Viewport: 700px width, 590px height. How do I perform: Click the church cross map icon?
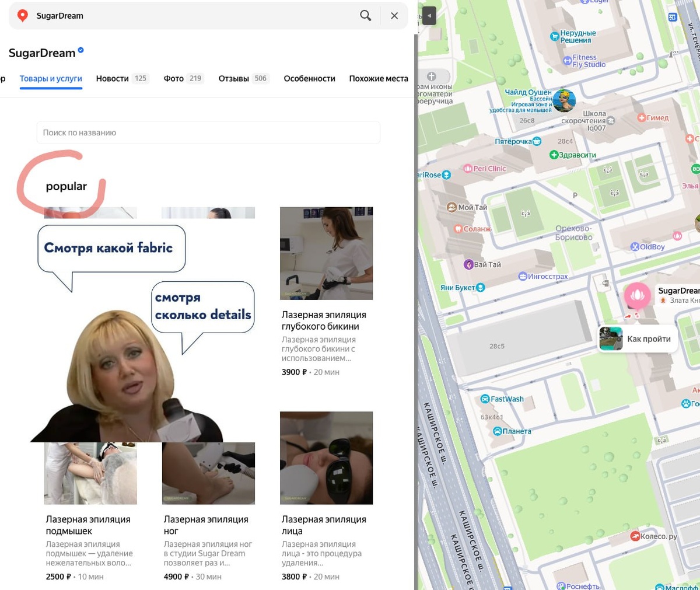point(432,76)
